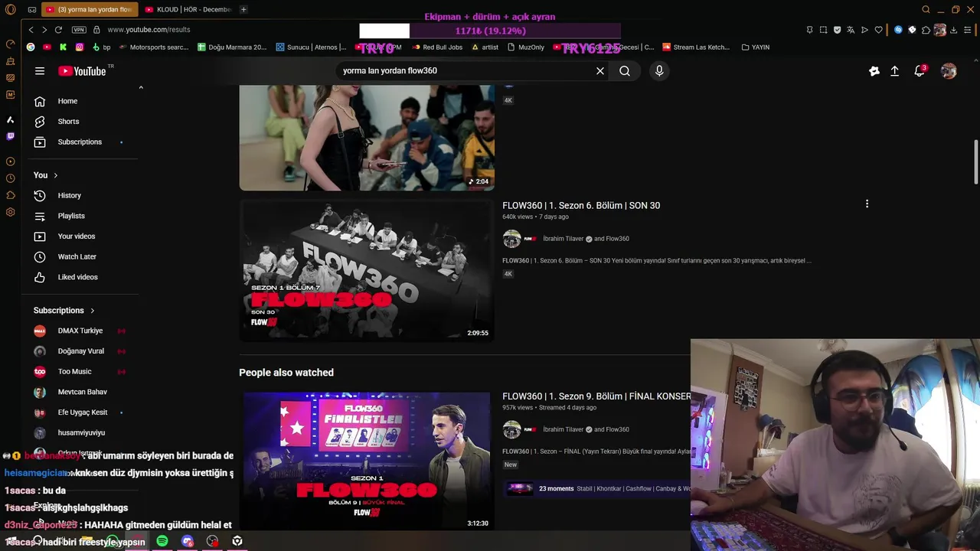Open the Doğu Marmara bookmark
The height and width of the screenshot is (551, 980).
[x=232, y=47]
